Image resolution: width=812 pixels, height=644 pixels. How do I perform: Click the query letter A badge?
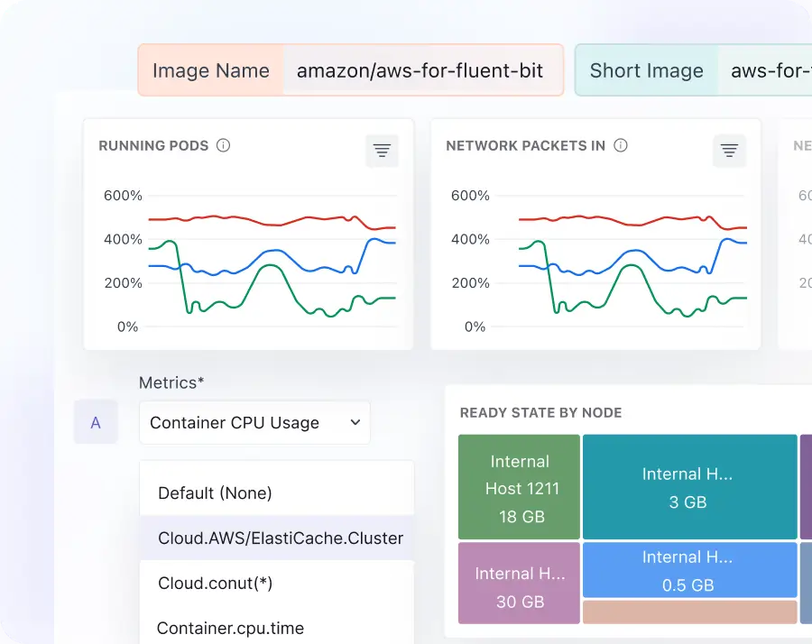click(x=96, y=422)
